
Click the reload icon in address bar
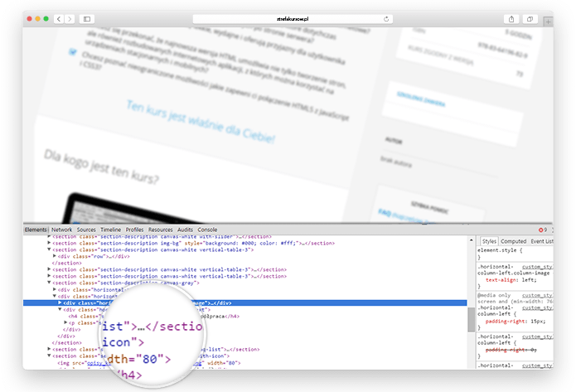pyautogui.click(x=386, y=18)
